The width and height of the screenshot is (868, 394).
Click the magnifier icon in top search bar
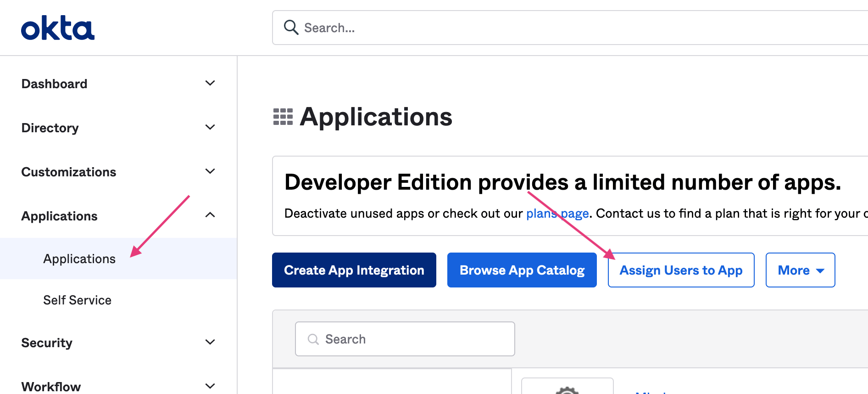[x=291, y=28]
